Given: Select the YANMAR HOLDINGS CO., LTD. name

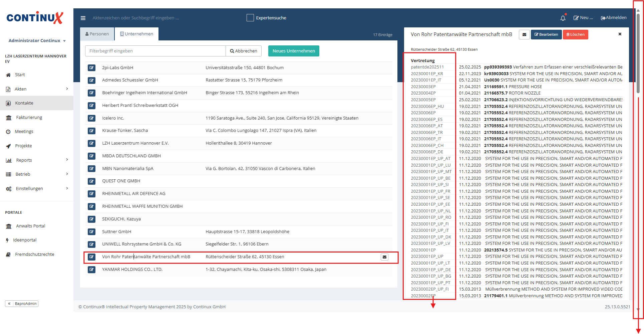Looking at the screenshot, I should [x=132, y=270].
